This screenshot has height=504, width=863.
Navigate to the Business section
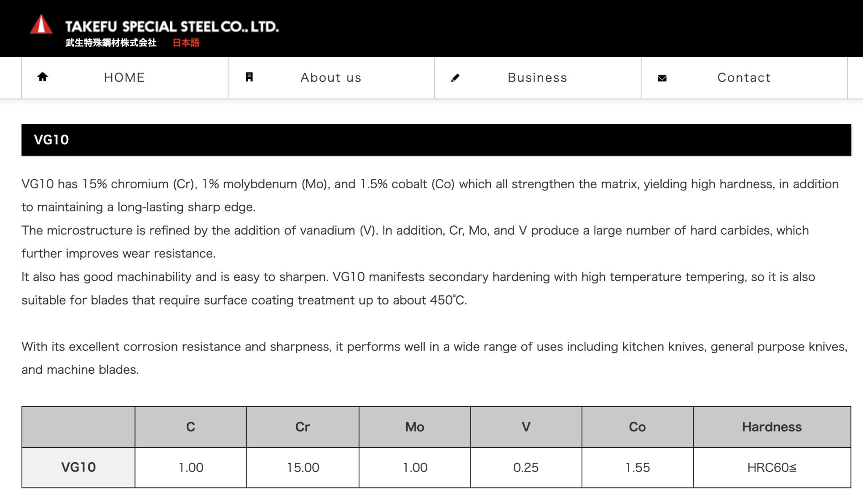[536, 77]
